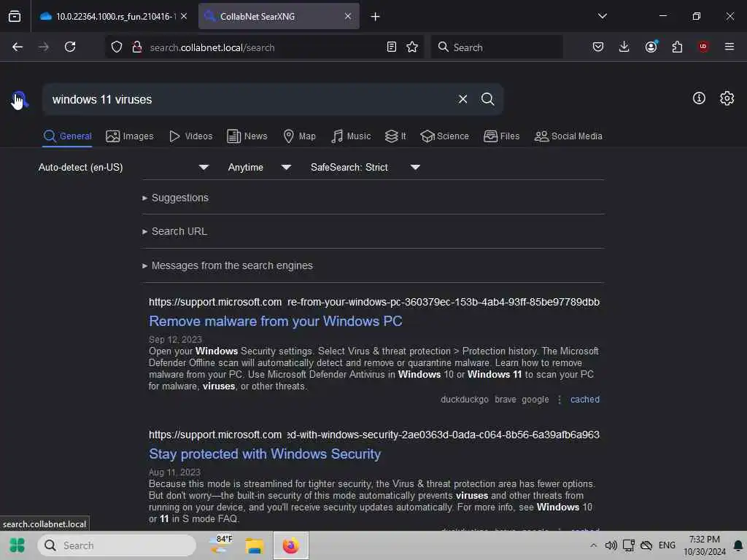
Task: Open the Extensions puzzle icon
Action: (x=677, y=47)
